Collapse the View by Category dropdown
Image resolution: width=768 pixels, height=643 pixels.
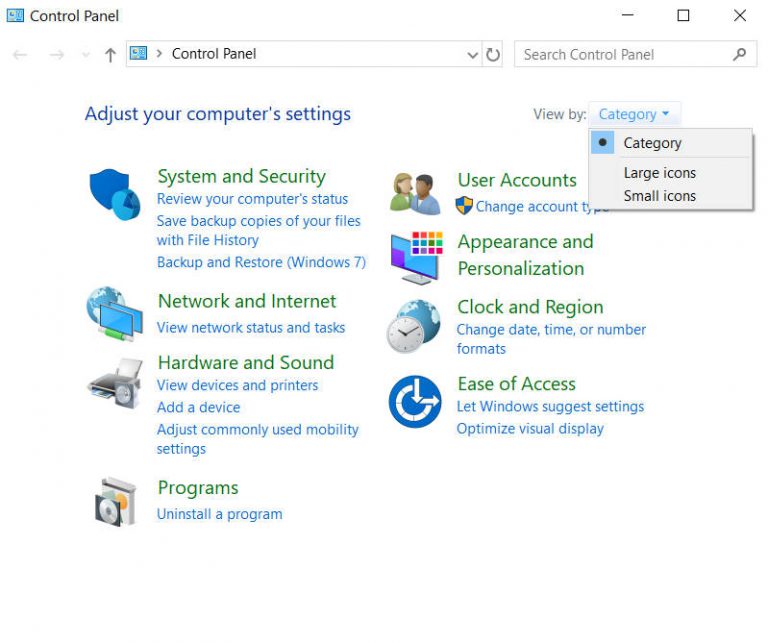point(634,114)
